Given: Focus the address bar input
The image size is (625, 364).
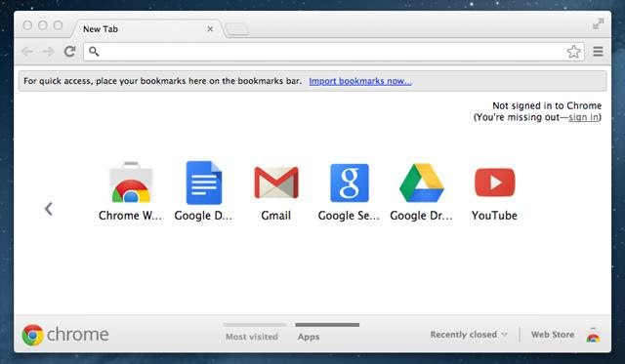Looking at the screenshot, I should [334, 52].
